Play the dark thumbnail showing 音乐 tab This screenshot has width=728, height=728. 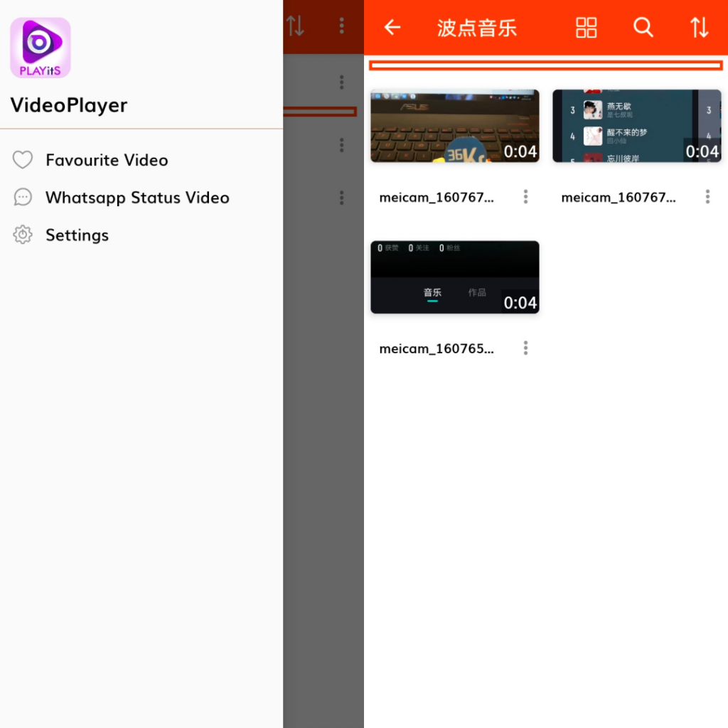pyautogui.click(x=454, y=277)
